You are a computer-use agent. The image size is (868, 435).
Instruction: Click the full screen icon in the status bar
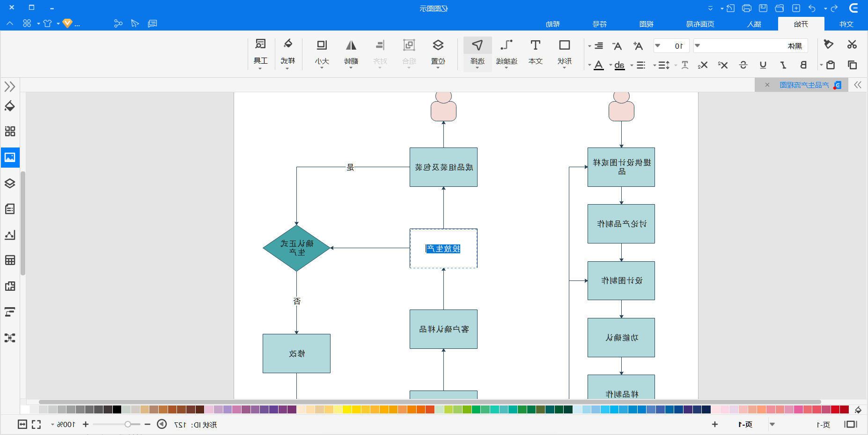36,424
